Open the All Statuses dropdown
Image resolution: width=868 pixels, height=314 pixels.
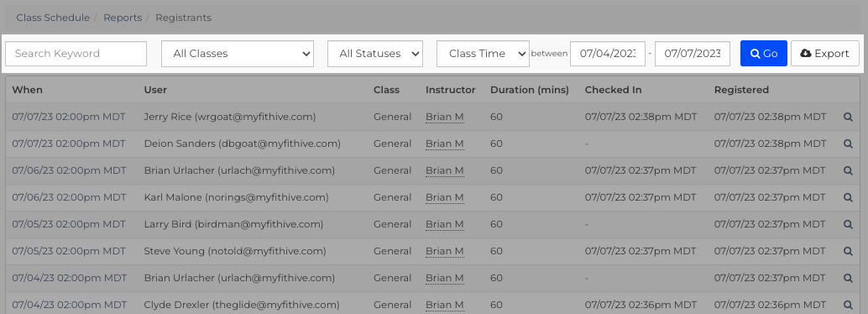(x=374, y=54)
